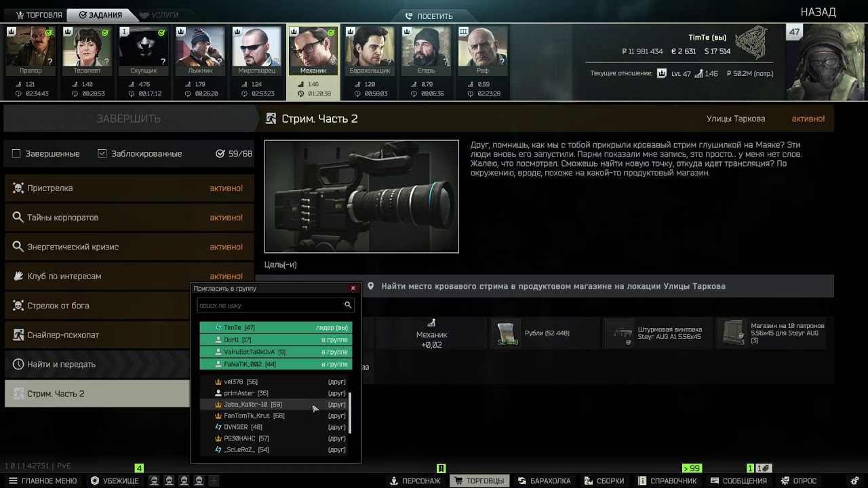The width and height of the screenshot is (868, 488).
Task: Invite friend _ScLeRoZ_ to group
Action: [x=275, y=449]
